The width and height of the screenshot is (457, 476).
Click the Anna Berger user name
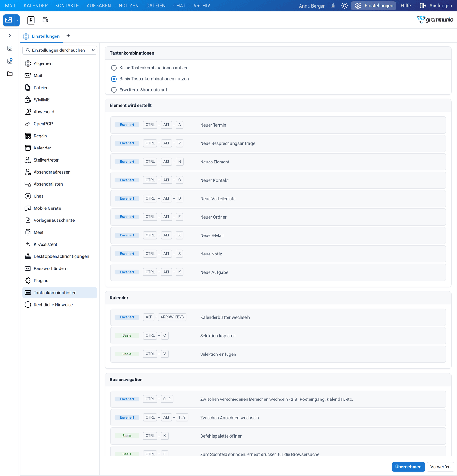coord(312,6)
